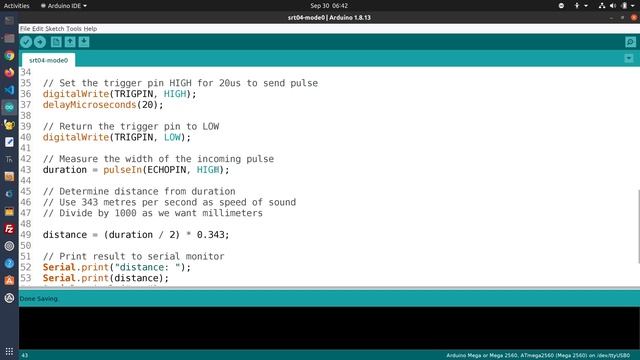The height and width of the screenshot is (360, 640).
Task: Click the Activities button in top bar
Action: pyautogui.click(x=16, y=6)
